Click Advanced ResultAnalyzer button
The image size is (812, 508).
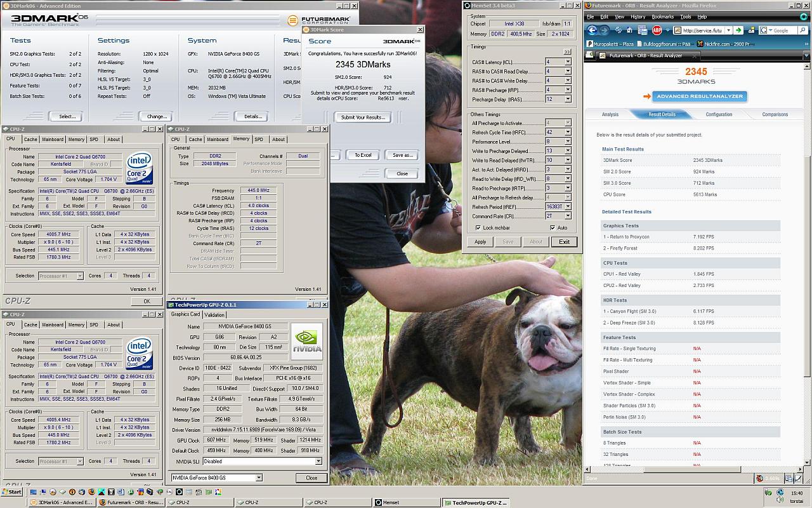coord(700,97)
